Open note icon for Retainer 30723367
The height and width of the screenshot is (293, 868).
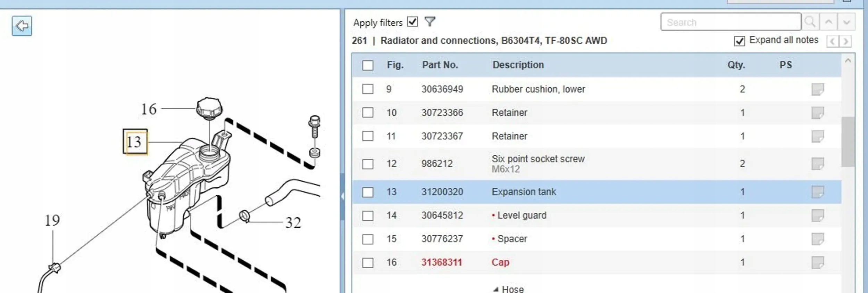(818, 136)
